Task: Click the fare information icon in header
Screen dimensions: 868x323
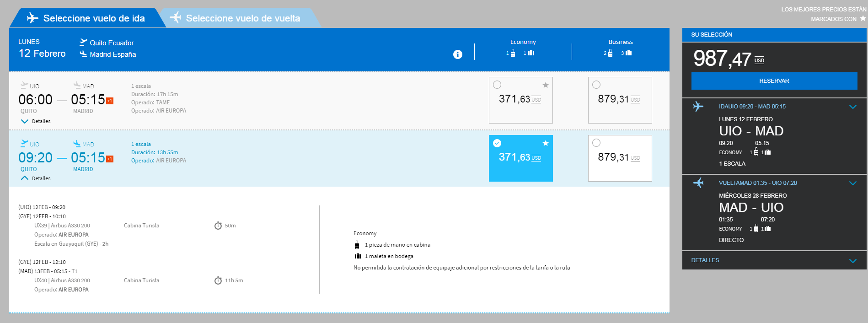Action: point(457,54)
